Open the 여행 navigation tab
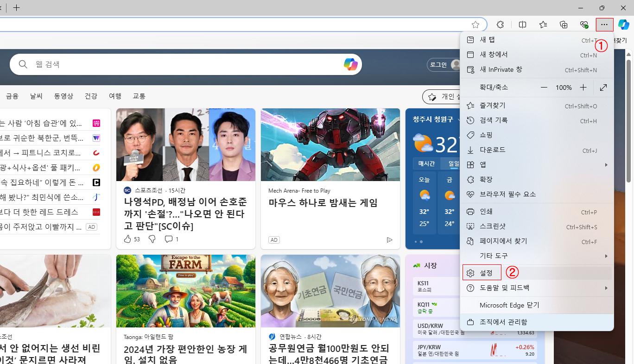This screenshot has height=364, width=634. 115,96
